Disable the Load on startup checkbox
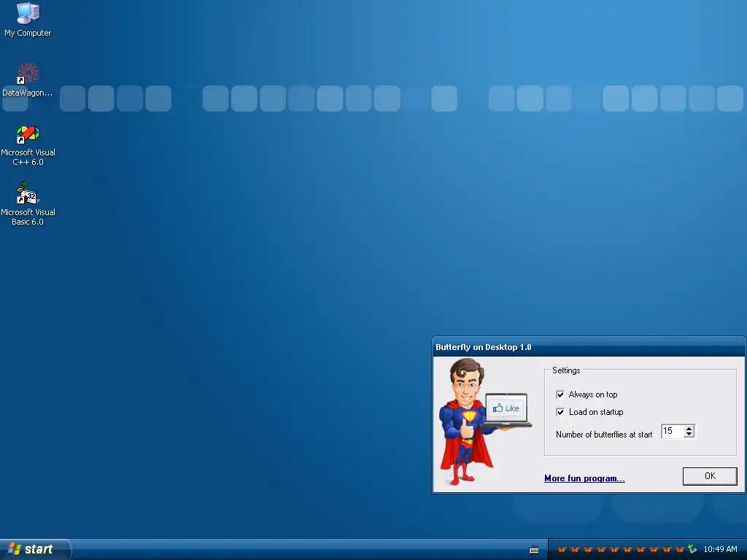Screen dimensions: 747x560 (x=560, y=412)
